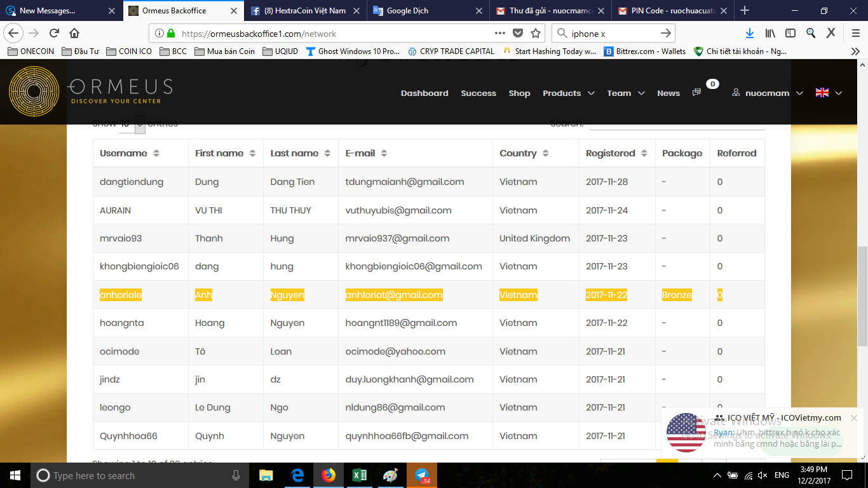
Task: Expand the Team menu
Action: pyautogui.click(x=625, y=93)
